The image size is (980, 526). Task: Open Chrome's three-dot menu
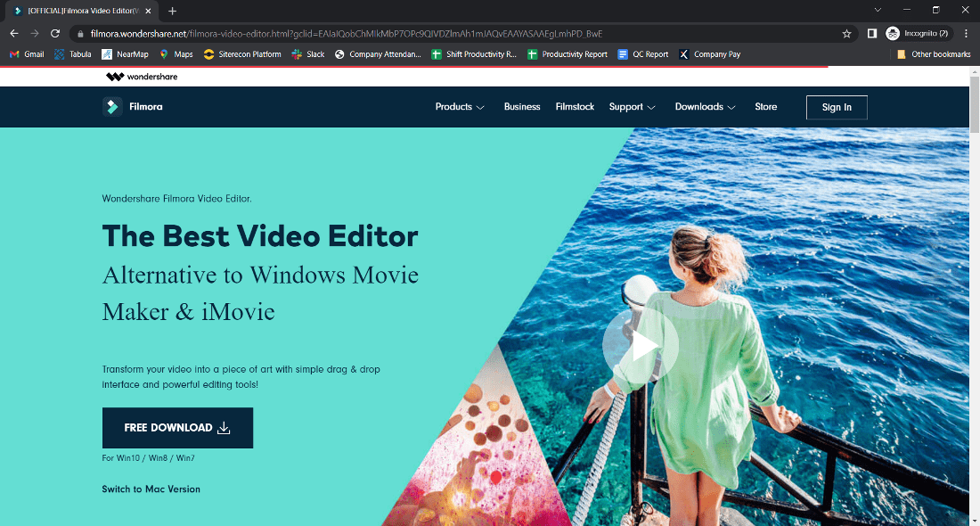point(967,34)
